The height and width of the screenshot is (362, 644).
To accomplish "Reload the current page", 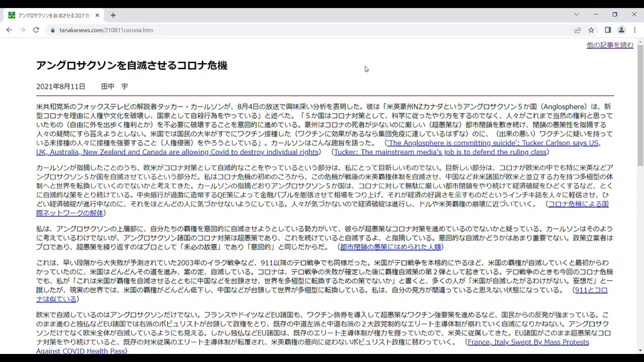I will tap(36, 30).
